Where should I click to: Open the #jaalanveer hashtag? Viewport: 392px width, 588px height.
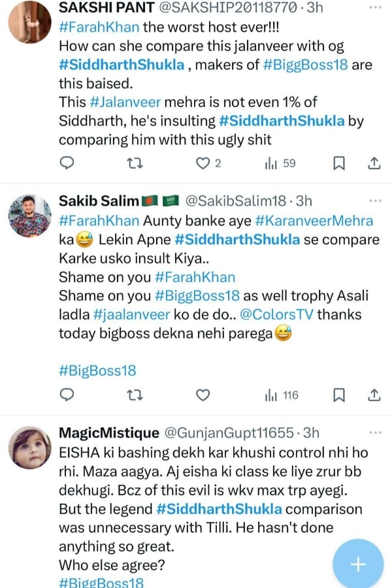[x=125, y=316]
